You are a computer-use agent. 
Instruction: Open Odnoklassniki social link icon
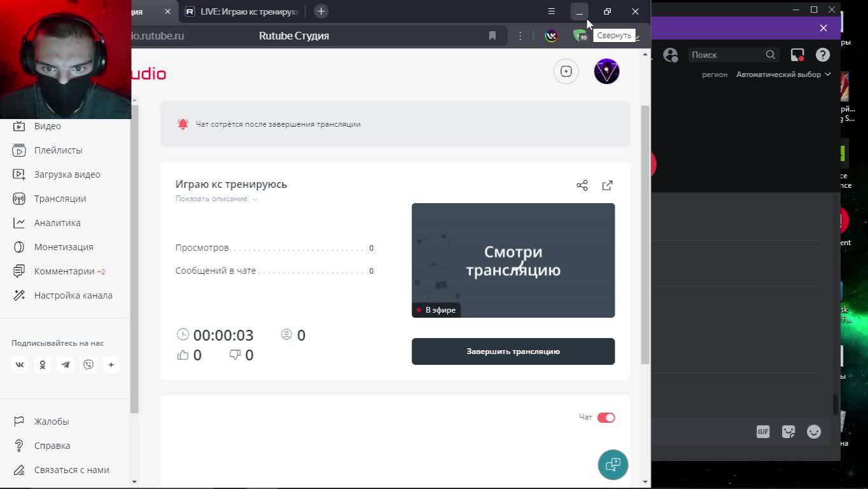(43, 365)
